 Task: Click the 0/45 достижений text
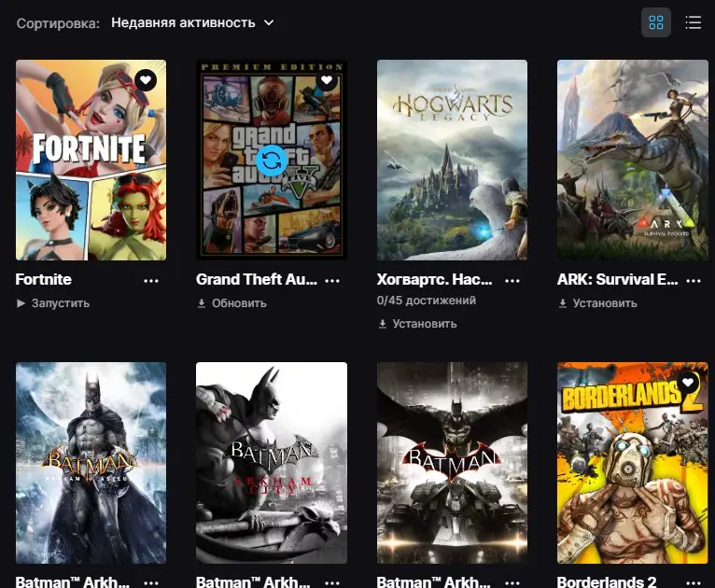pyautogui.click(x=427, y=301)
